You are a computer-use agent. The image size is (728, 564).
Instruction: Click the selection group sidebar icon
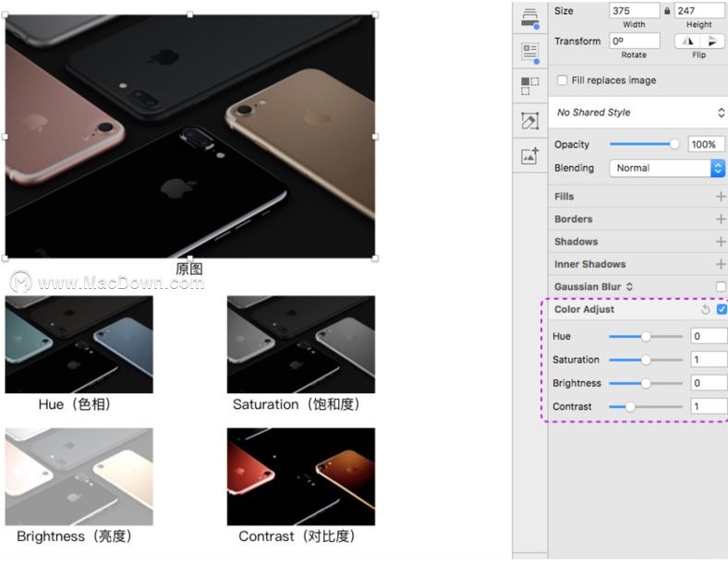[529, 86]
